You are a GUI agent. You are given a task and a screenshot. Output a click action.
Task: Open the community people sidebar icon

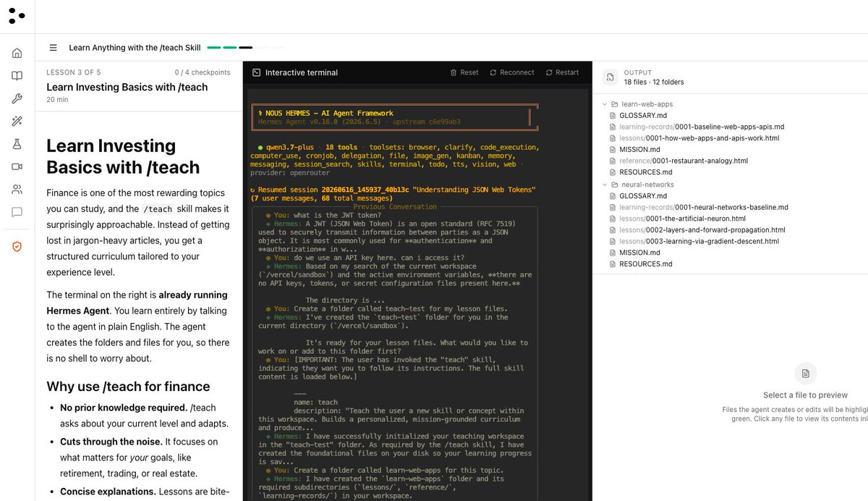17,190
